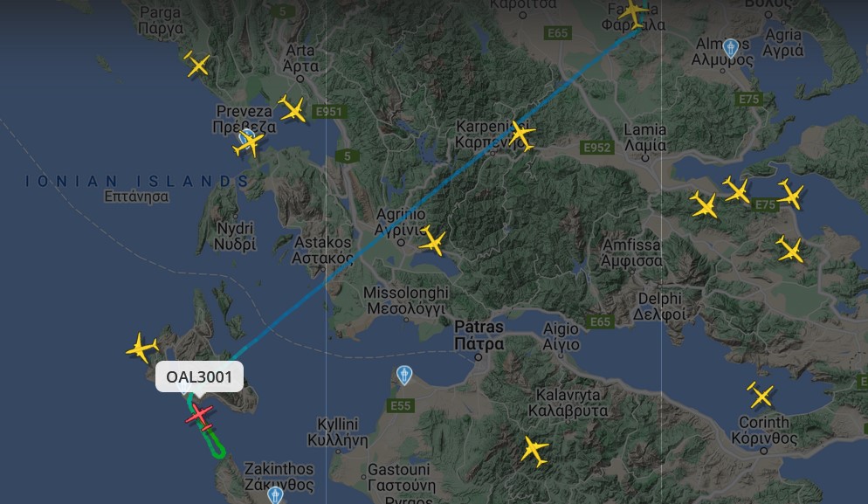Select the yellow plane near Parga
This screenshot has width=868, height=504.
(197, 65)
